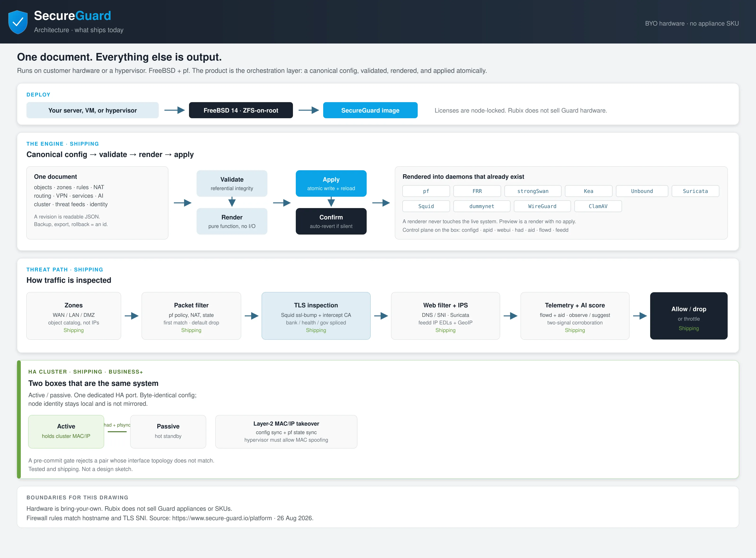The image size is (756, 558).
Task: Open the TLS inspection card
Action: (x=316, y=316)
